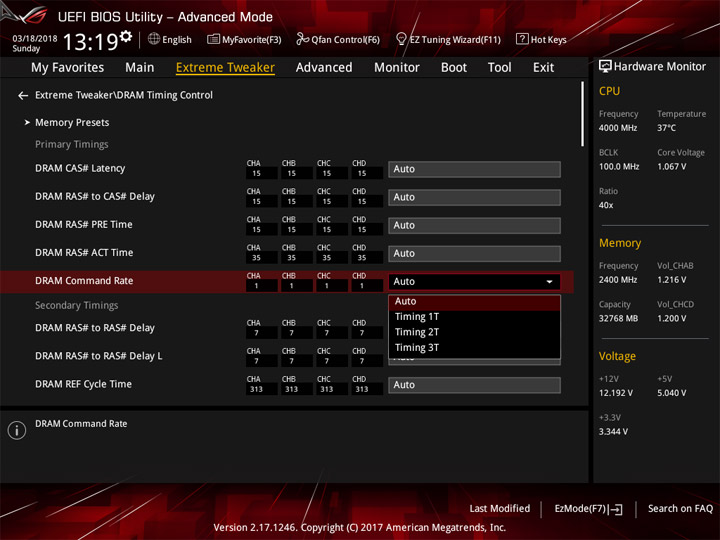Click the back arrow beside breadcrumb path
This screenshot has width=720, height=540.
[x=23, y=96]
